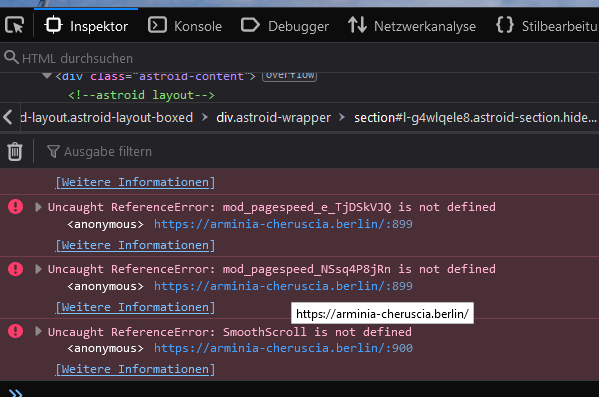Clear console output with trash icon

[x=15, y=151]
